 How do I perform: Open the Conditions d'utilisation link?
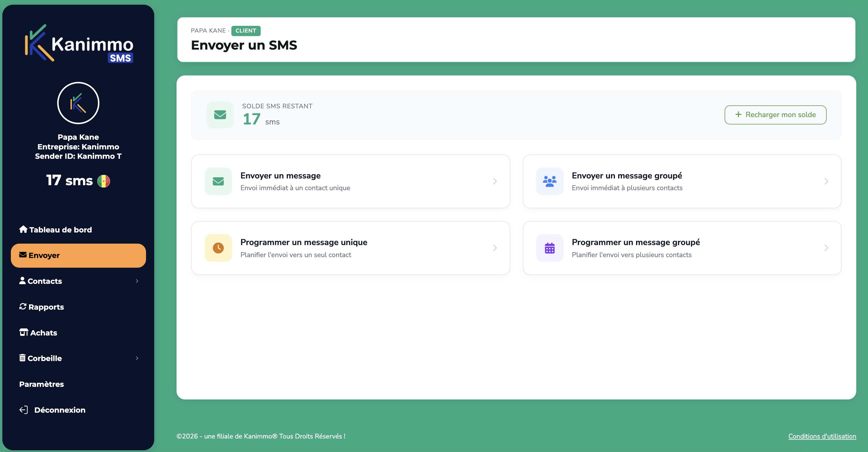(822, 436)
